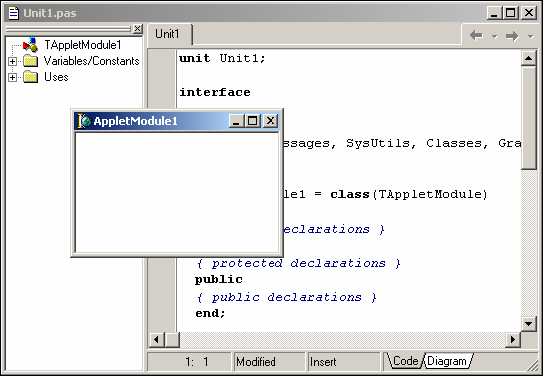Maximize the Unit1.pas window
The height and width of the screenshot is (376, 543).
click(x=511, y=13)
